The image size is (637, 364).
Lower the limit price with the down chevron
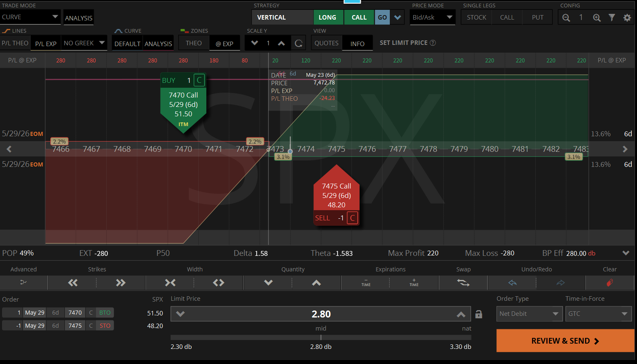(x=180, y=314)
